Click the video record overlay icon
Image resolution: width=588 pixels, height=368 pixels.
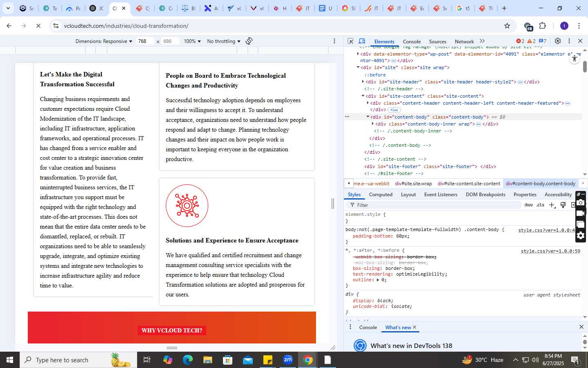pos(581,213)
